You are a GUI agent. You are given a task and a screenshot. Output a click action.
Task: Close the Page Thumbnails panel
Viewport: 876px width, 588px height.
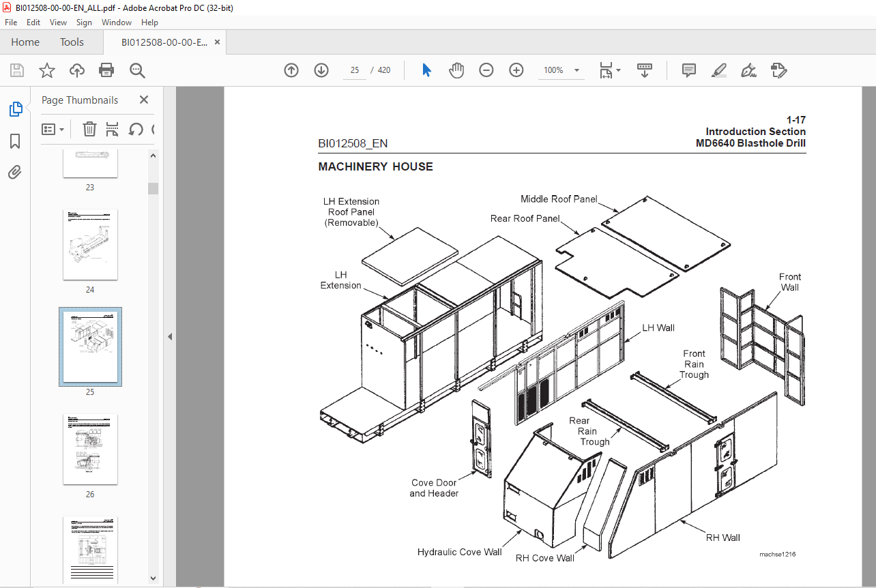(x=144, y=100)
